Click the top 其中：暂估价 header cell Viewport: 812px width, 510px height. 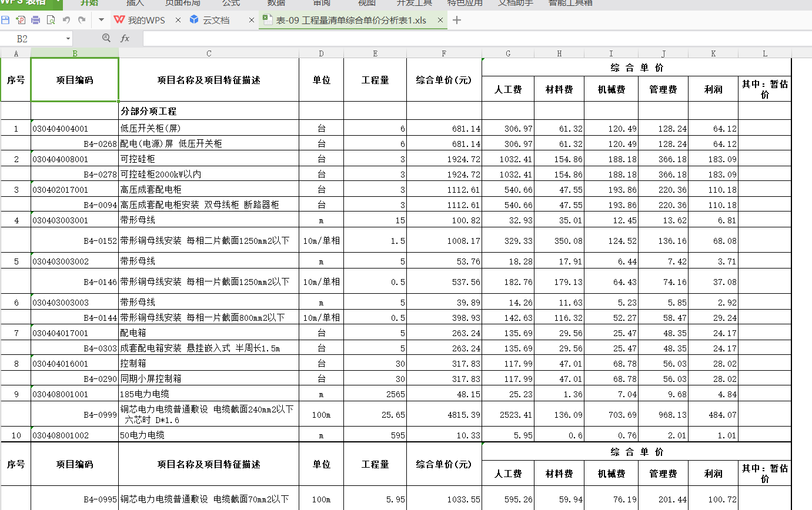(765, 89)
